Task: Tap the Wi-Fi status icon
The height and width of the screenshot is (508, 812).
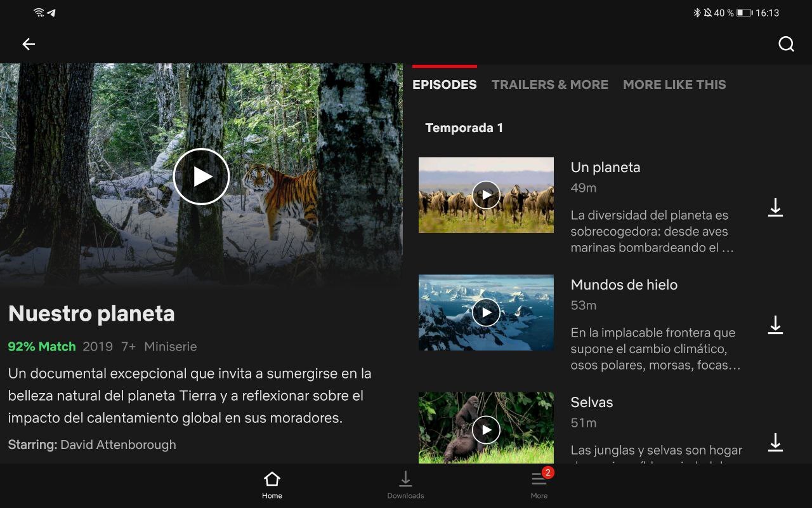Action: tap(39, 13)
